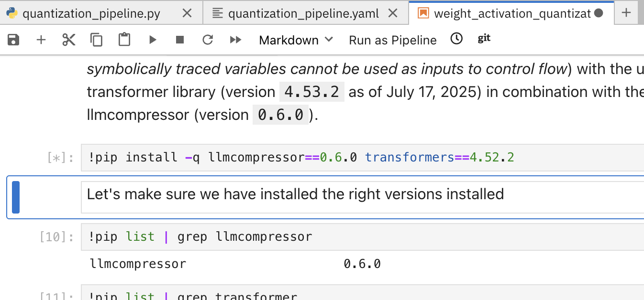Restart the kernel with circular arrow icon
The image size is (644, 300).
[208, 40]
